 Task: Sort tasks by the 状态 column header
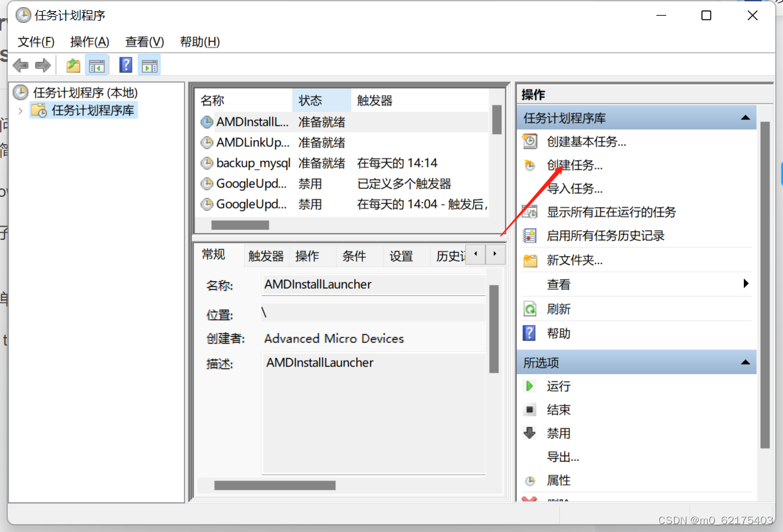click(x=322, y=100)
